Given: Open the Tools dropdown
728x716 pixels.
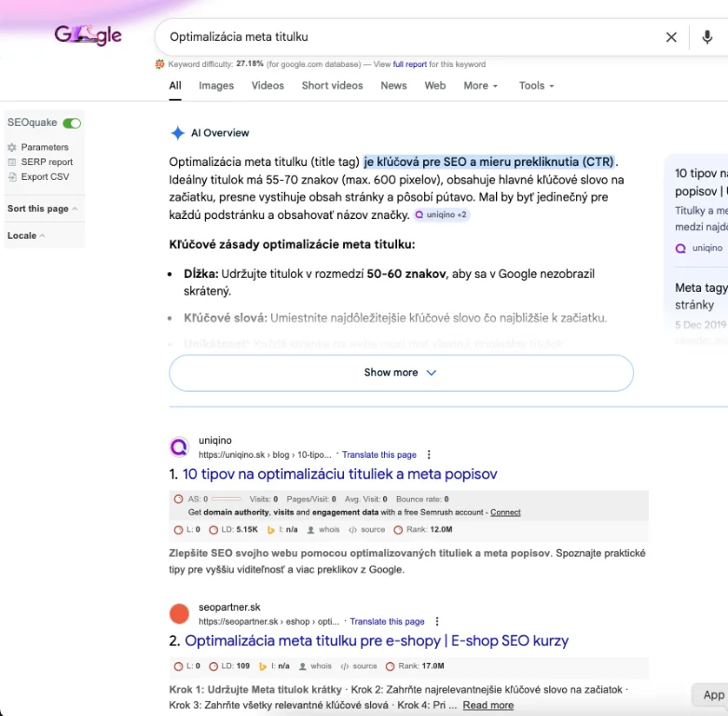Looking at the screenshot, I should click(536, 86).
